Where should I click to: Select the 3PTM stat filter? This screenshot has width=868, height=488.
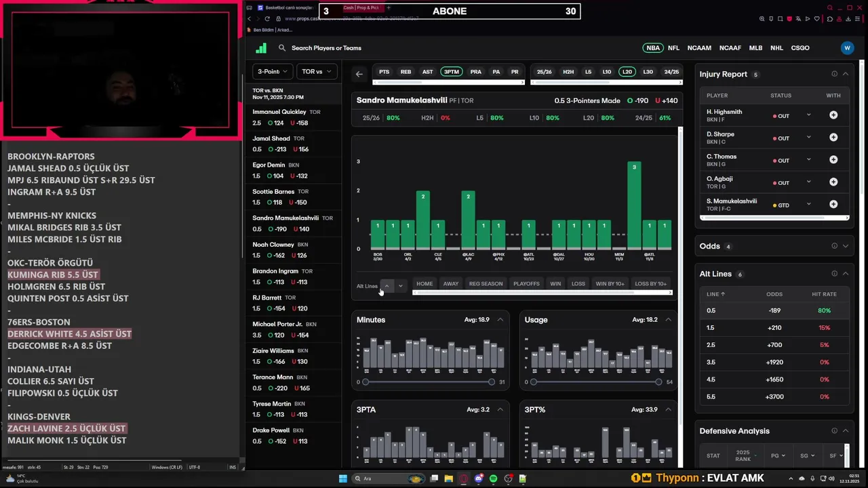pyautogui.click(x=451, y=72)
